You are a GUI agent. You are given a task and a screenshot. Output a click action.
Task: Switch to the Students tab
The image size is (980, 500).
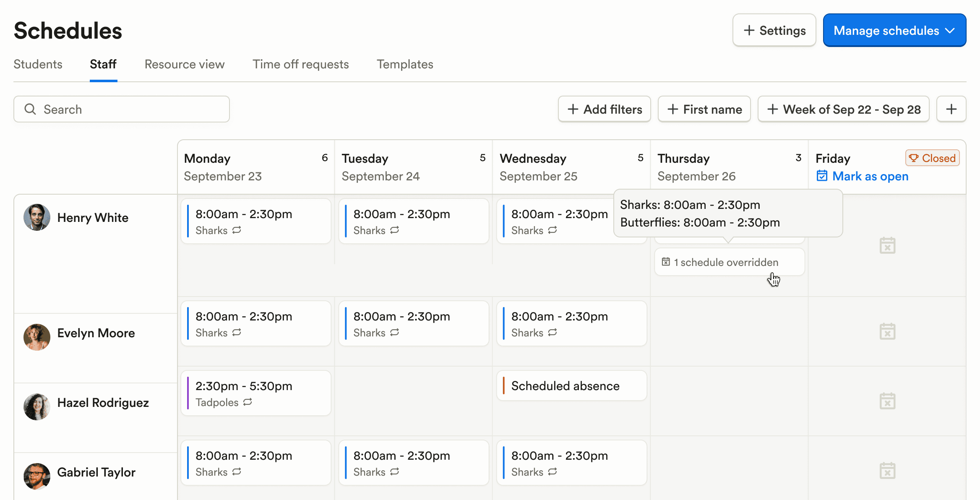tap(38, 64)
